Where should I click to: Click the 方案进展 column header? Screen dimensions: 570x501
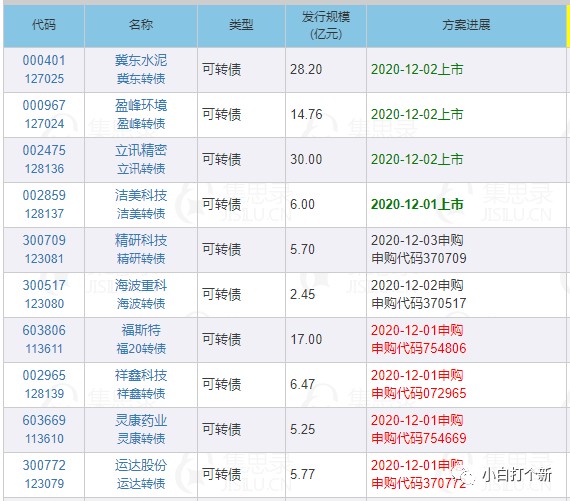pyautogui.click(x=466, y=25)
